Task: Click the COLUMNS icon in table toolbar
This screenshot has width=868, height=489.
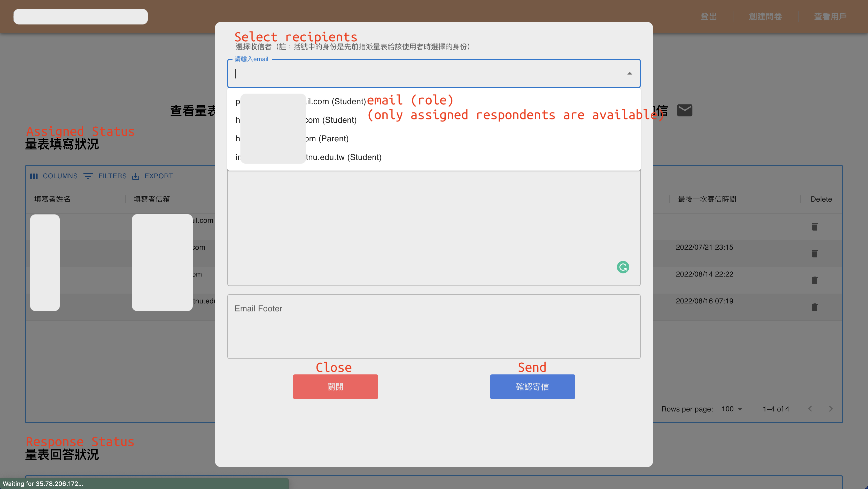Action: point(35,176)
